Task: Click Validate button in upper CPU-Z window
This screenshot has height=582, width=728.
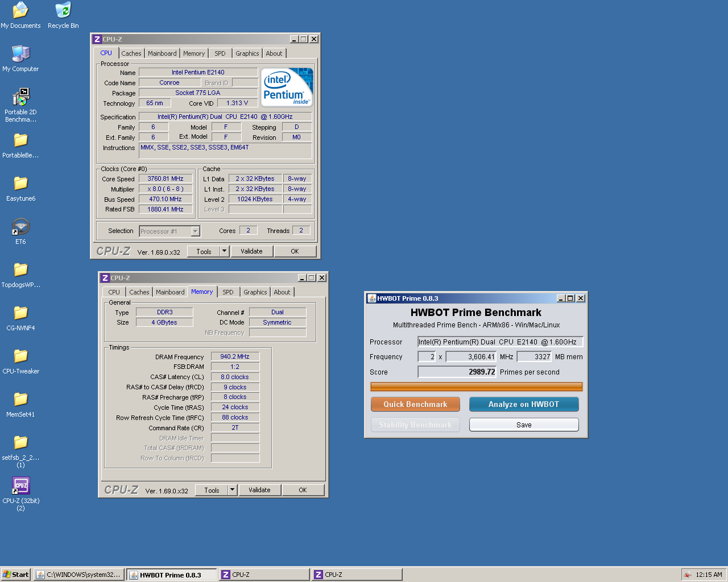Action: 252,251
